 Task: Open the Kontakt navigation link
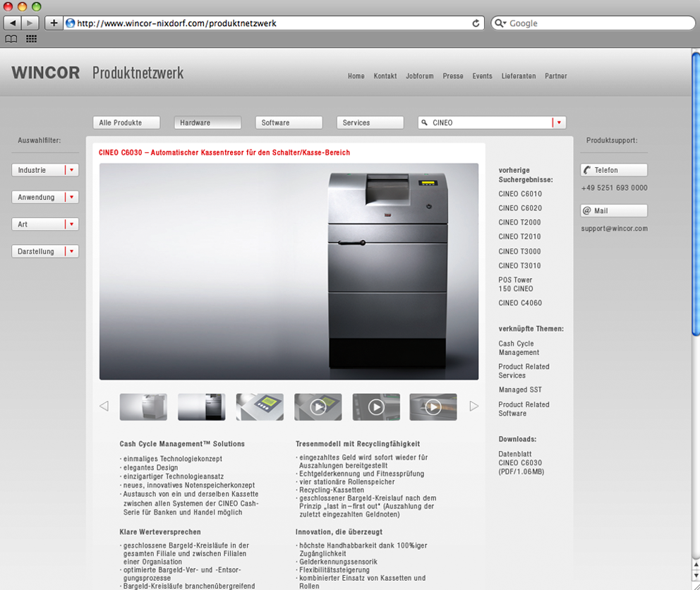point(385,76)
